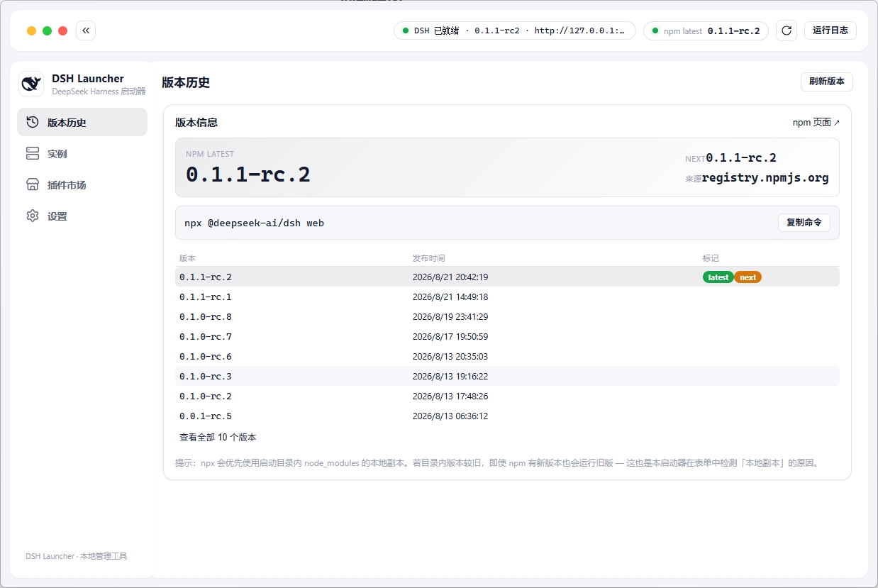Screen dimensions: 878x588
Task: Click the green latest tag badge
Action: pos(718,277)
